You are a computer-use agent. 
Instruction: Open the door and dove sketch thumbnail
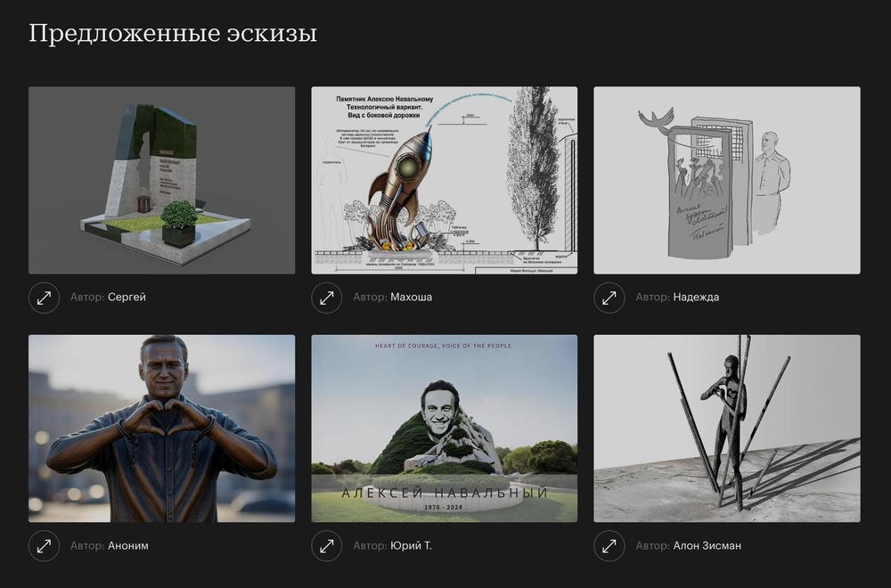(x=727, y=180)
